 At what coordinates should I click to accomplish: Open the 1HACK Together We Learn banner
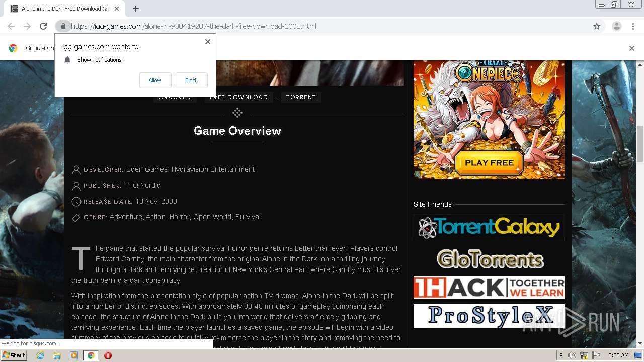click(489, 287)
